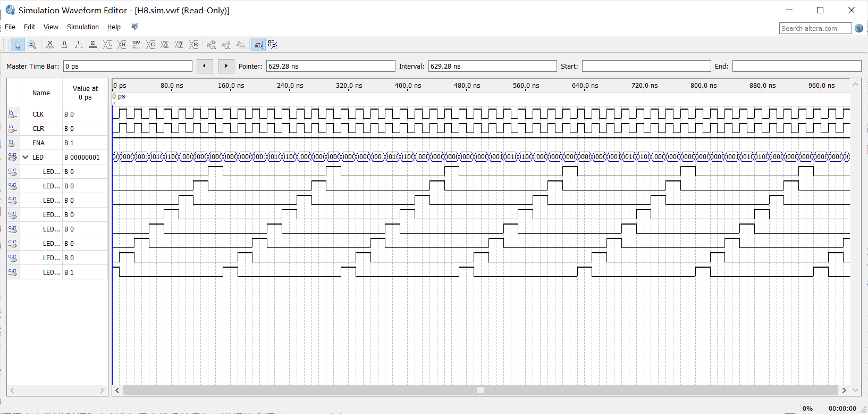868x414 pixels.
Task: Apply Forcing Unknown (X) to signal
Action: click(x=50, y=45)
